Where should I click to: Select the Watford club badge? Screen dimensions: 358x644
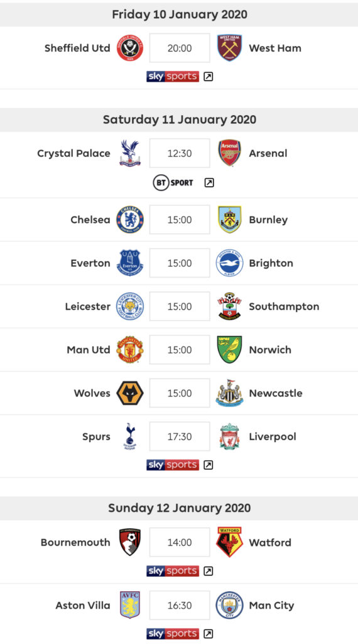pyautogui.click(x=229, y=542)
